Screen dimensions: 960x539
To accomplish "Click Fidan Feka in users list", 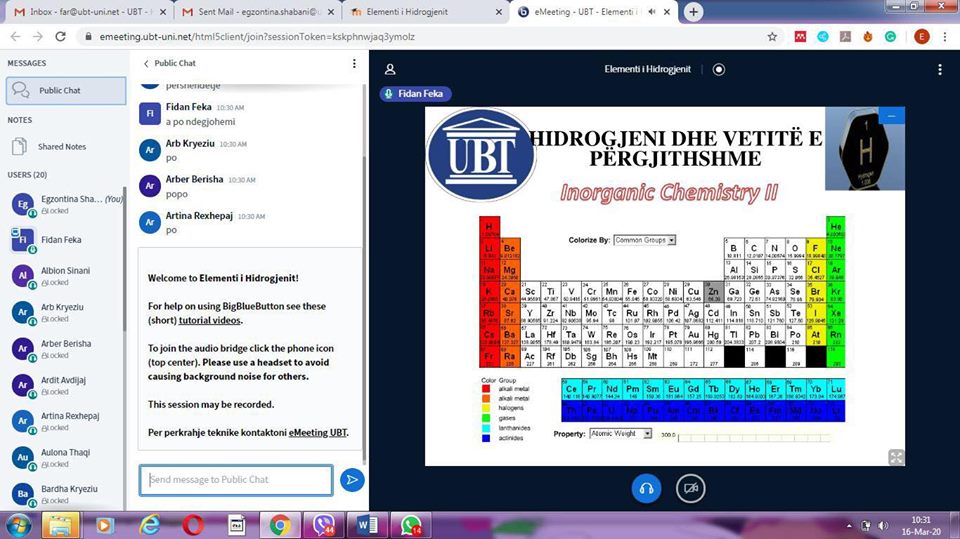I will tap(61, 240).
